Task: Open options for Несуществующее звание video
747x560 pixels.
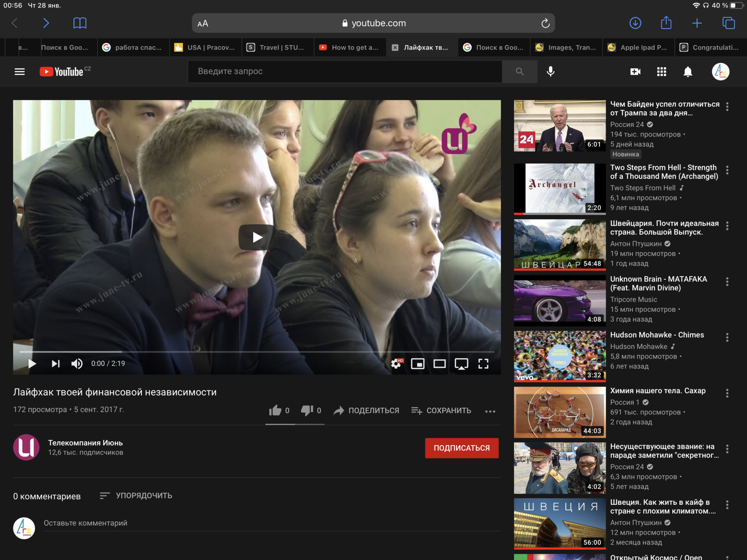Action: (x=727, y=449)
